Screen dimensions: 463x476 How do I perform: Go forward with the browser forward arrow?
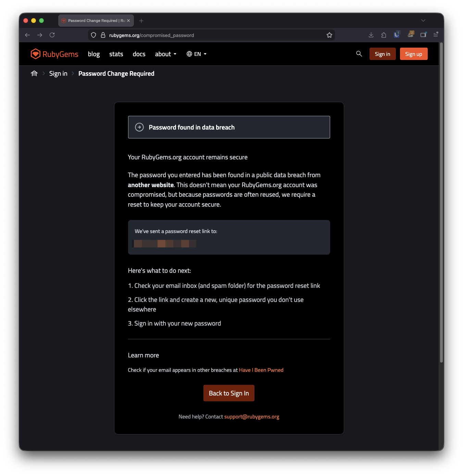(40, 35)
